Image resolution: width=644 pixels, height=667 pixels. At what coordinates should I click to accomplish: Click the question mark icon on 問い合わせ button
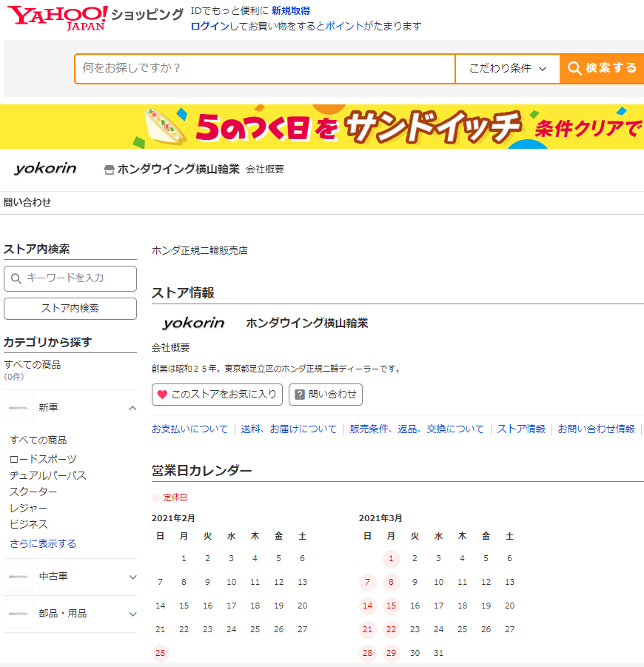[x=300, y=395]
